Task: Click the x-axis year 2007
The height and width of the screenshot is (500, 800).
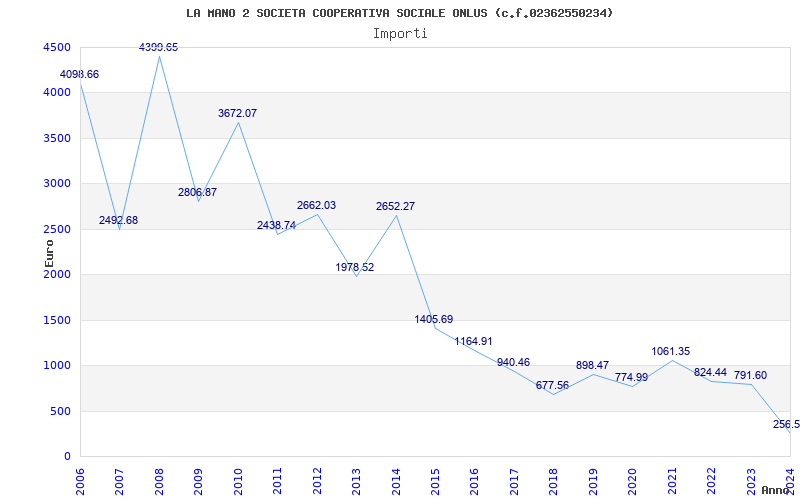Action: (x=119, y=481)
